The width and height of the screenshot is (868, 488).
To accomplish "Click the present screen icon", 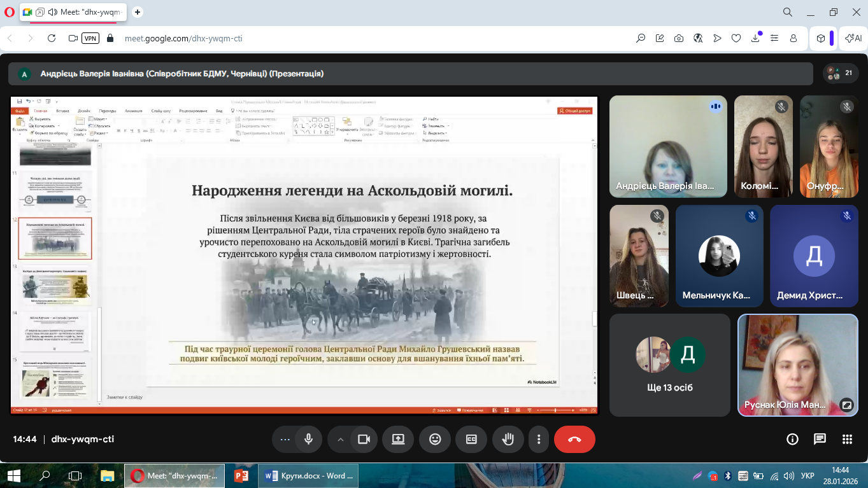I will click(398, 439).
